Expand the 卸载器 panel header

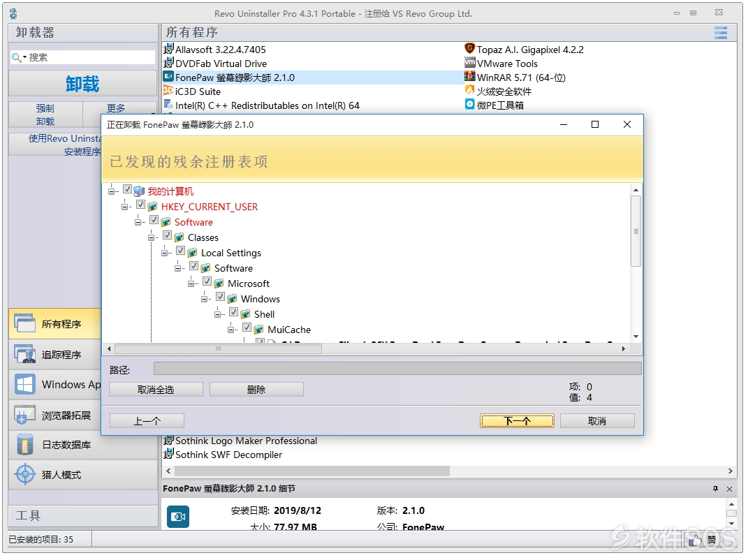coord(83,32)
